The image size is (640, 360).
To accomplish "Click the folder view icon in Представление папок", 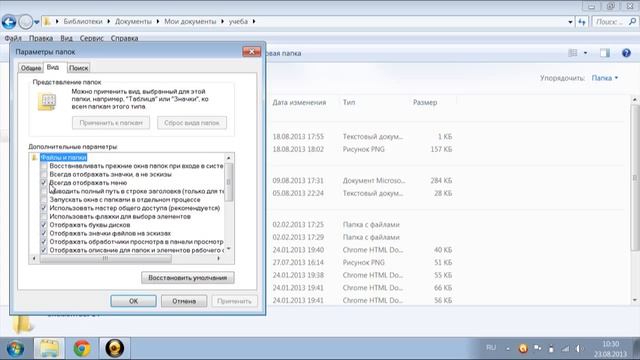I will coord(47,102).
